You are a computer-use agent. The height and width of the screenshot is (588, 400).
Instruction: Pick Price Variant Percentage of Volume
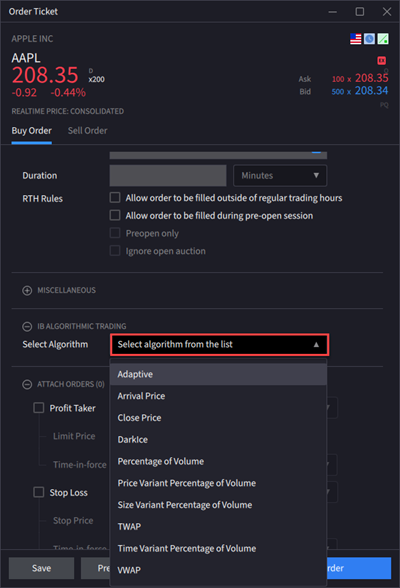point(218,483)
